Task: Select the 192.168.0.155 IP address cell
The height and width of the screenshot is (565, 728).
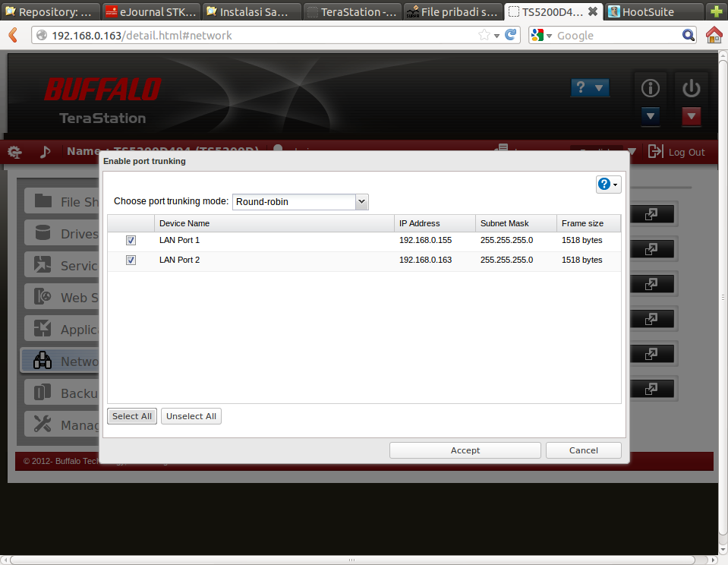Action: (x=425, y=240)
